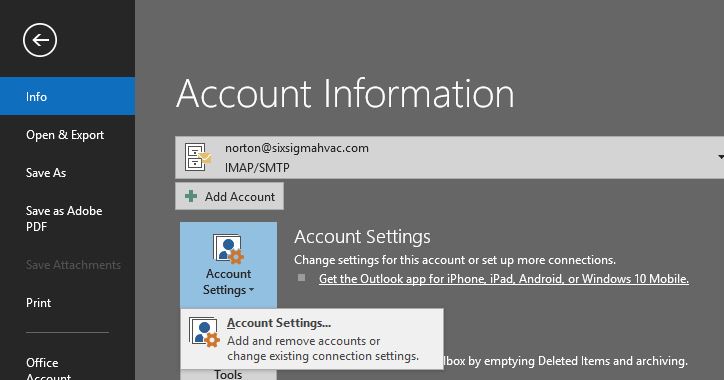Open the Account Settings tile dropdown
Viewport: 724px width, 380px height.
(229, 265)
